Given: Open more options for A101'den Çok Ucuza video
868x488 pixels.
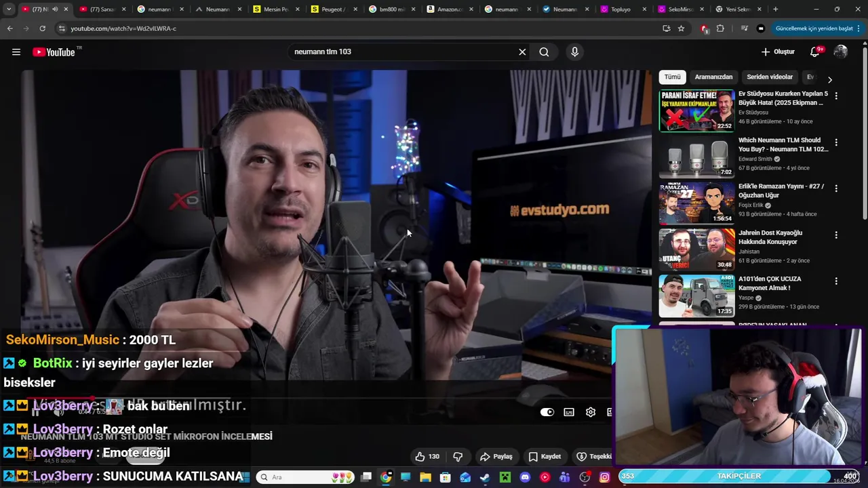Looking at the screenshot, I should 836,281.
